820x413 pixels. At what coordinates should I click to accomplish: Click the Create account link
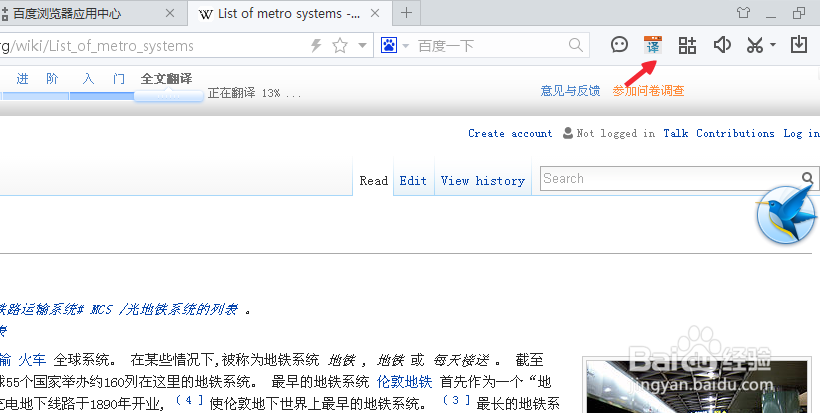[510, 133]
